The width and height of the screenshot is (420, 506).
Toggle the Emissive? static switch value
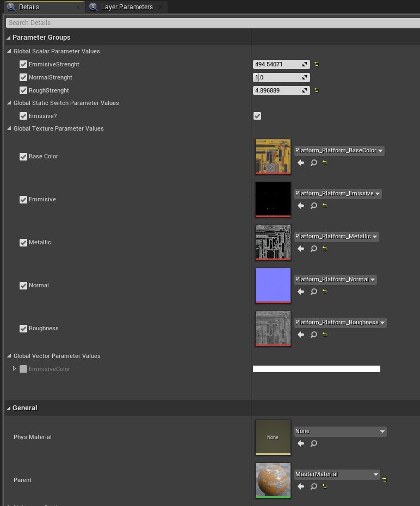257,116
